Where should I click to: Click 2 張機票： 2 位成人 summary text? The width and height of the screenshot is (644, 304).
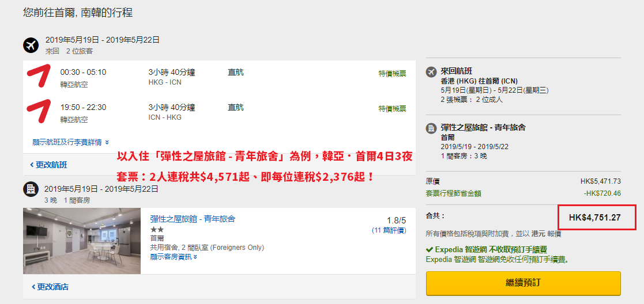click(x=472, y=100)
